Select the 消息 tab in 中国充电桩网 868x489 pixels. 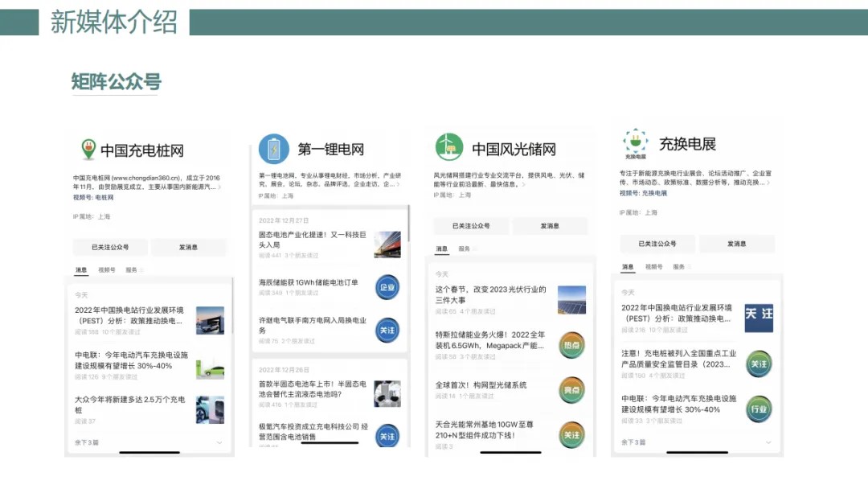[x=81, y=270]
